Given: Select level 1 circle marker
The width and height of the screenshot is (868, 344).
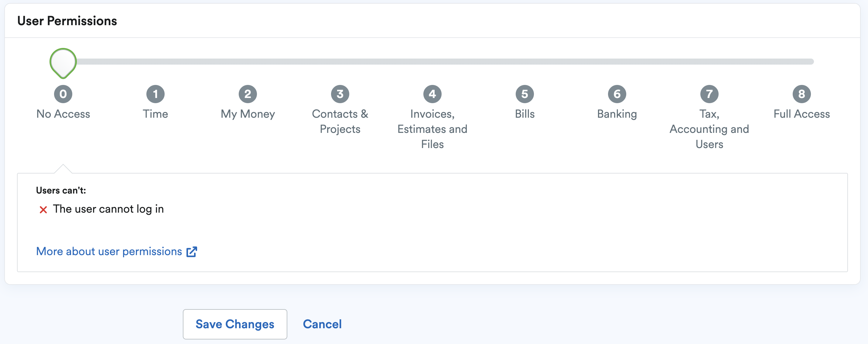Looking at the screenshot, I should pyautogui.click(x=155, y=94).
